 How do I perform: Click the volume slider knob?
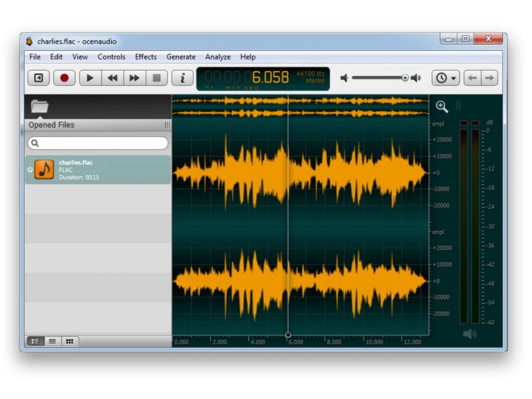405,78
